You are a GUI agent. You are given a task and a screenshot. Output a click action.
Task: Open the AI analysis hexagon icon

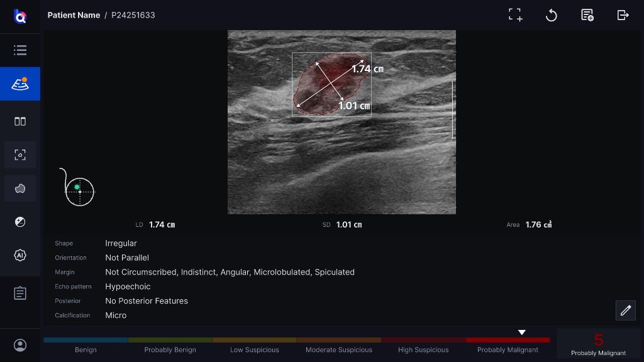click(19, 255)
